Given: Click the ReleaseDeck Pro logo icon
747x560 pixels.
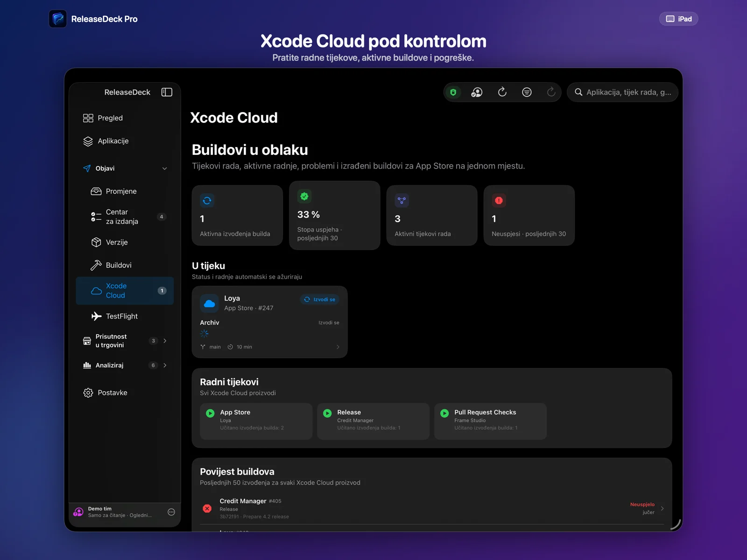Looking at the screenshot, I should click(x=58, y=19).
